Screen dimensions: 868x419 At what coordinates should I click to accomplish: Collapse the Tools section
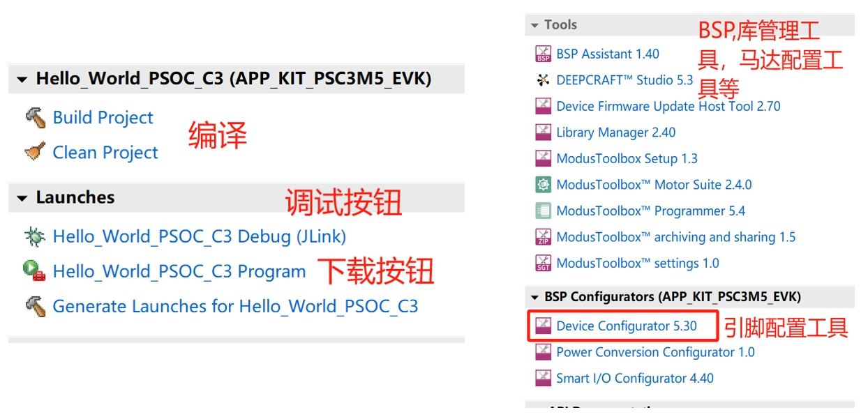534,25
